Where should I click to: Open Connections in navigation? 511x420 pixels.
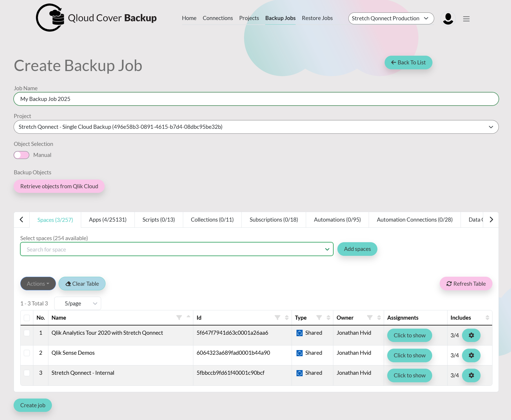pyautogui.click(x=218, y=18)
